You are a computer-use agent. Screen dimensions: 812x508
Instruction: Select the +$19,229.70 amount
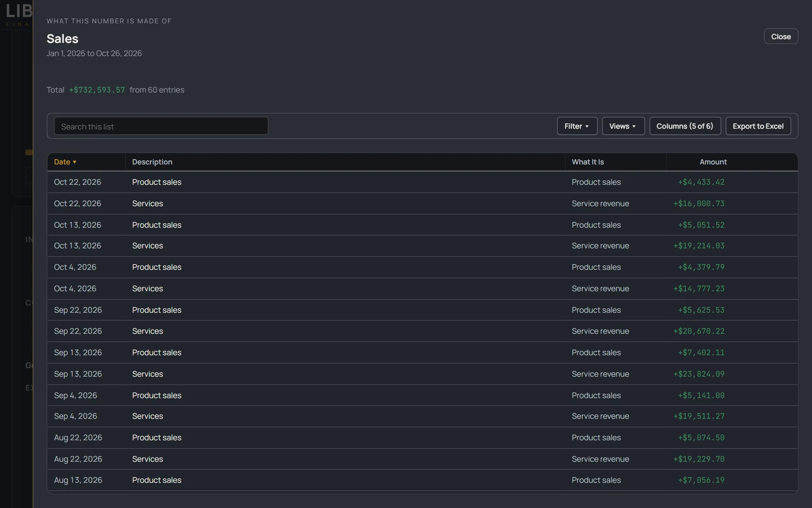[x=698, y=459]
